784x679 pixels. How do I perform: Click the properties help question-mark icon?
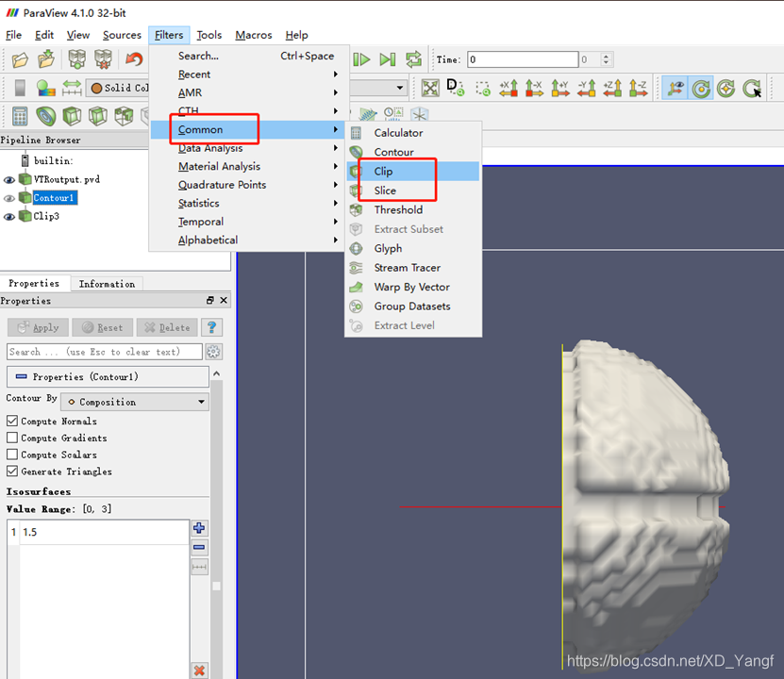pos(211,327)
